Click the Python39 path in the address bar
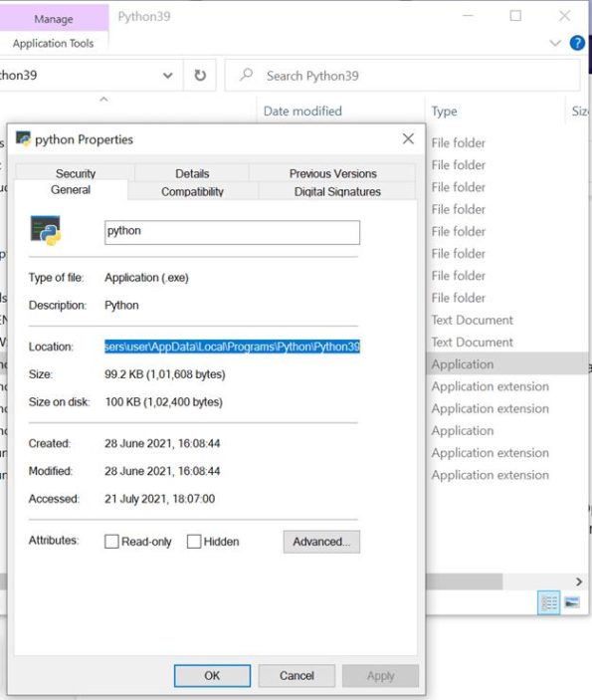The height and width of the screenshot is (700, 592). click(x=18, y=75)
